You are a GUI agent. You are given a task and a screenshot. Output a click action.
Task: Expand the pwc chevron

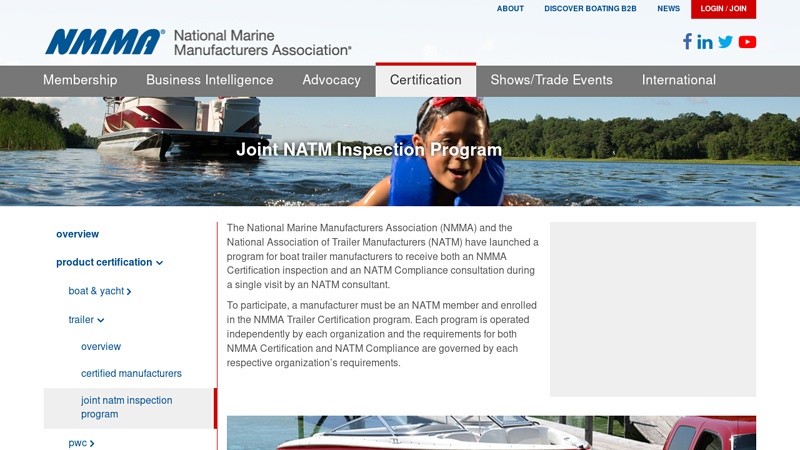tap(92, 444)
